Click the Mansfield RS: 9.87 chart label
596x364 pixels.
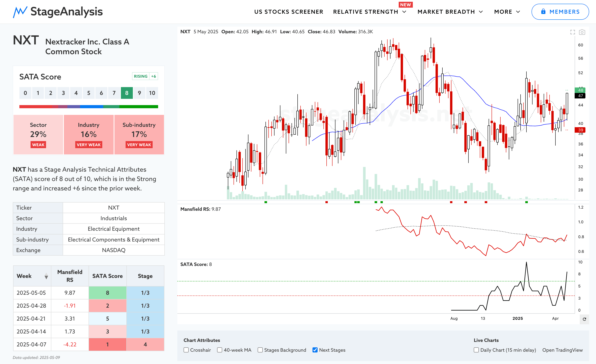(x=200, y=209)
